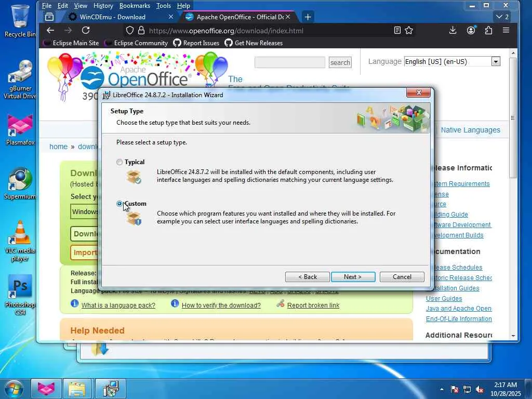
Task: Click the tracking protection shield icon
Action: (129, 31)
